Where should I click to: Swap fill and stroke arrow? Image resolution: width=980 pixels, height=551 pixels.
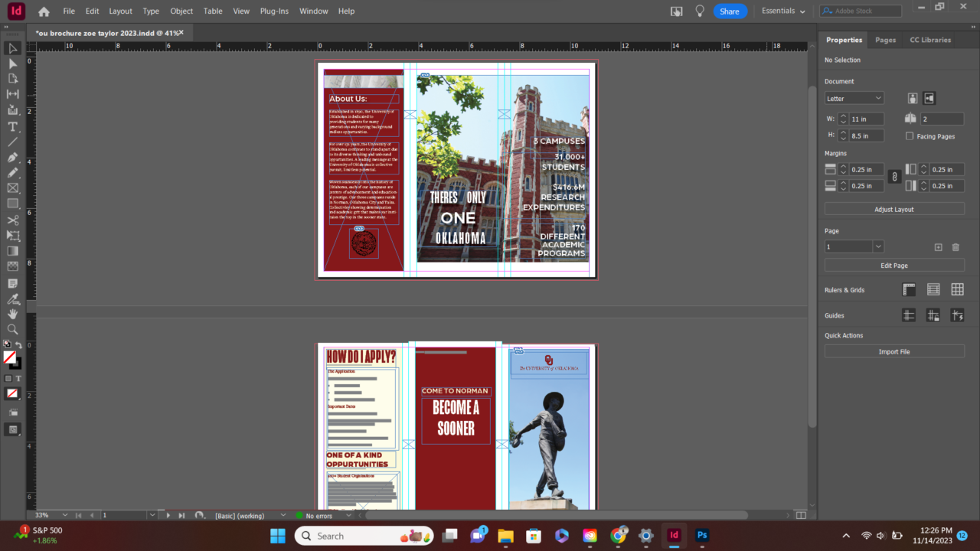click(19, 345)
